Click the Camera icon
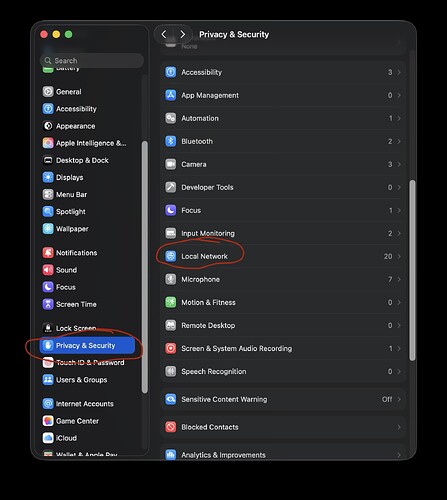The image size is (447, 500). 171,164
